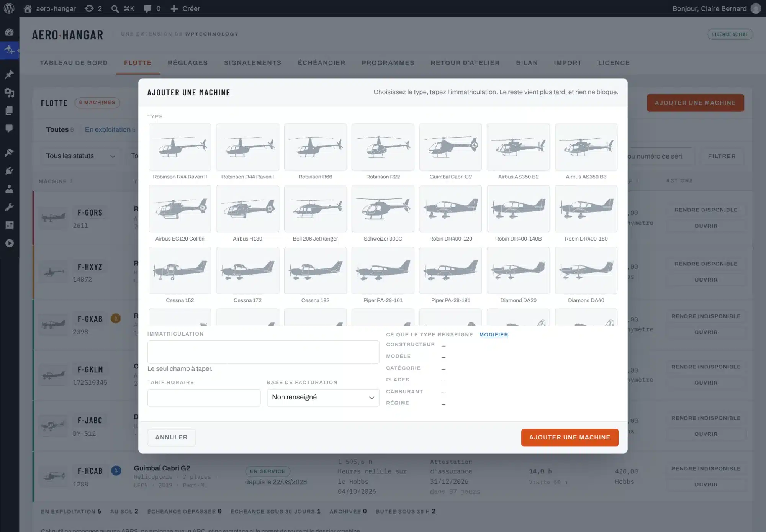This screenshot has width=766, height=532.
Task: Open the aero-hangar home icon
Action: 28,8
